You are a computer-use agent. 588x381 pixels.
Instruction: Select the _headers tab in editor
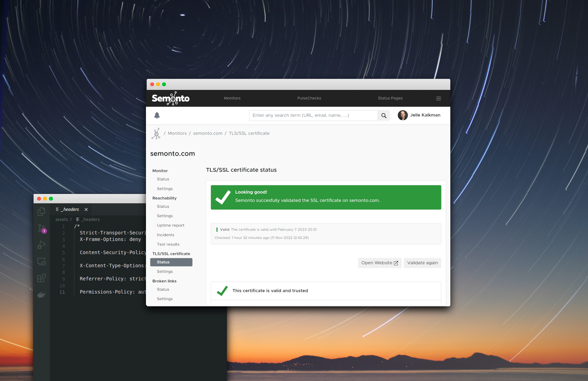coord(71,210)
